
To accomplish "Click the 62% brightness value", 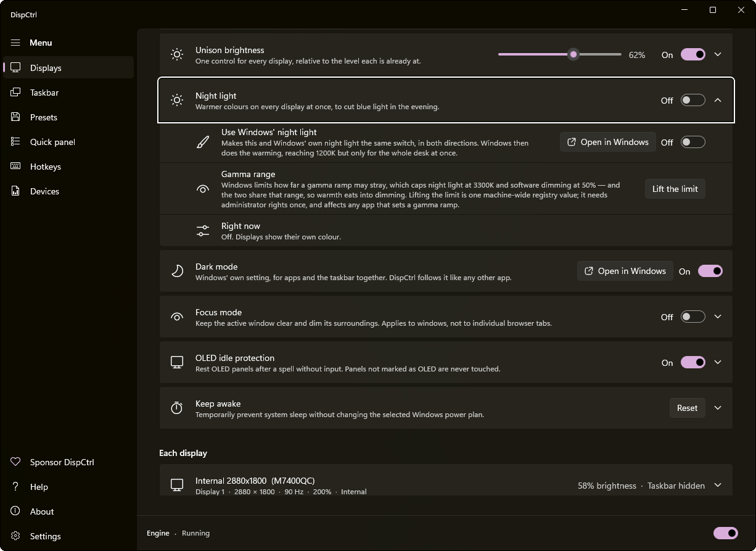I will click(x=637, y=55).
